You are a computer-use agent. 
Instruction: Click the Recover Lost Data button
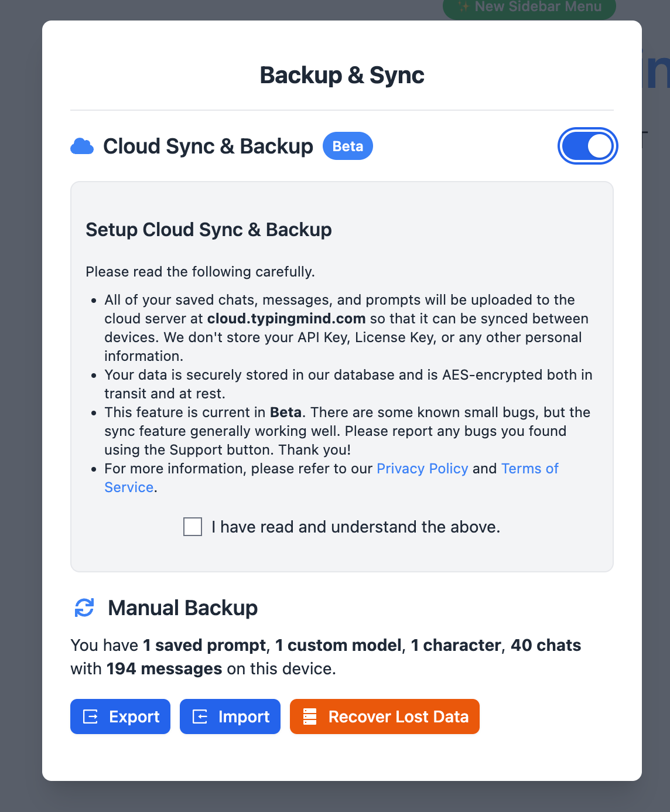click(x=385, y=717)
